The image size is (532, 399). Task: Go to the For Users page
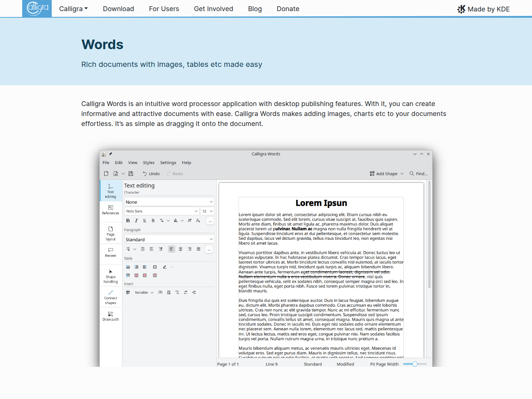coord(164,9)
